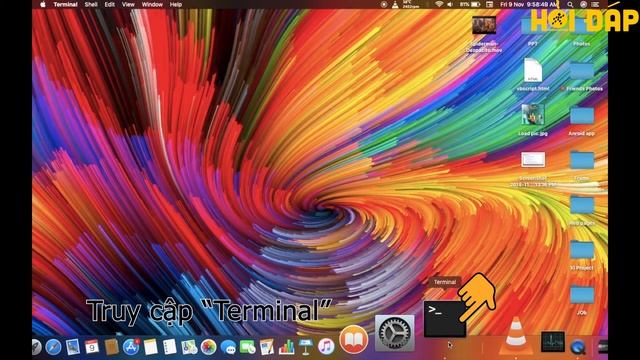Click the date and time in the menu bar
Image resolution: width=640 pixels, height=360 pixels.
click(529, 4)
